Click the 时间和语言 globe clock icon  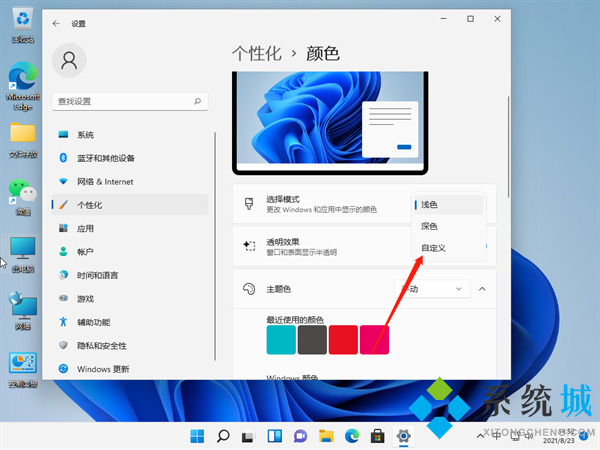coord(63,275)
